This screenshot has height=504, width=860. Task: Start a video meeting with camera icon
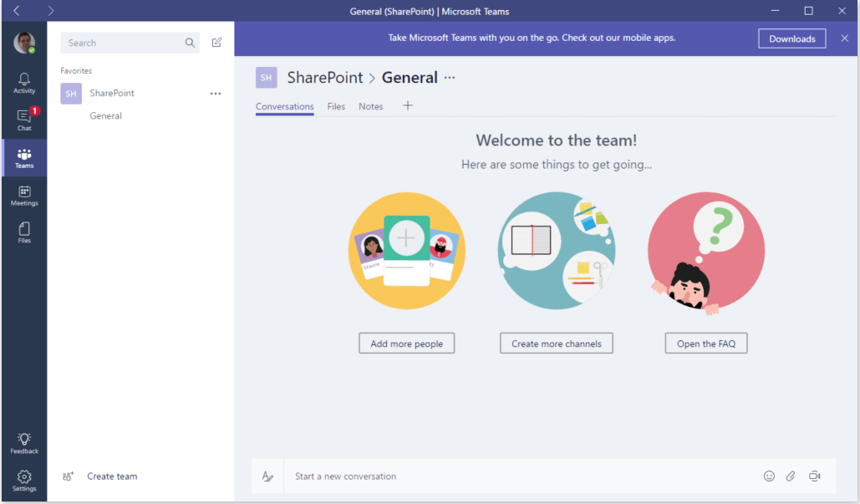tap(815, 476)
